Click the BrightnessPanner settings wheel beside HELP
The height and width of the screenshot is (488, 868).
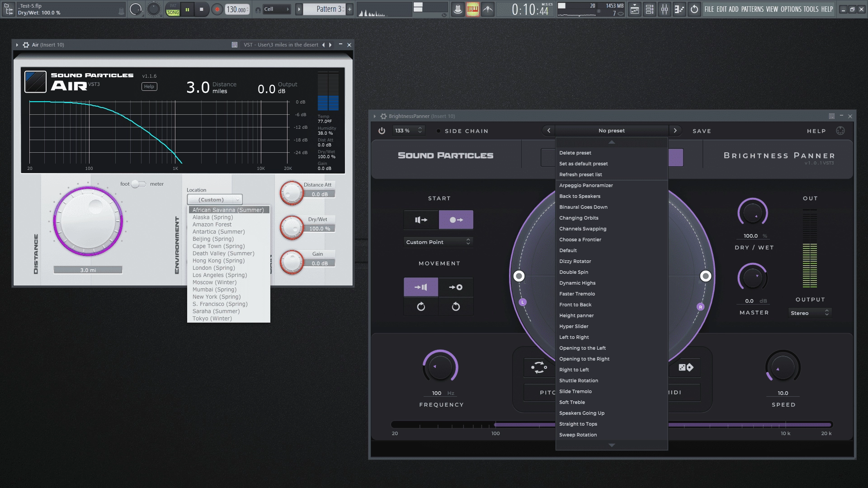[840, 131]
